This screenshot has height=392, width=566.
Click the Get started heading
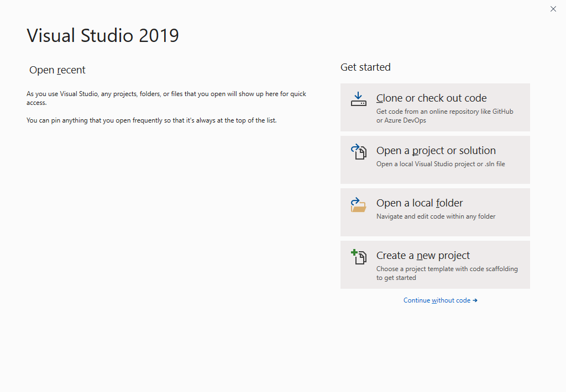pyautogui.click(x=365, y=67)
